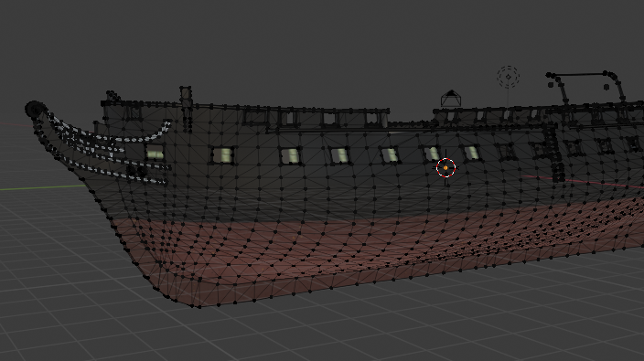
Task: Click the empty dark background above the ship
Action: (x=287, y=45)
